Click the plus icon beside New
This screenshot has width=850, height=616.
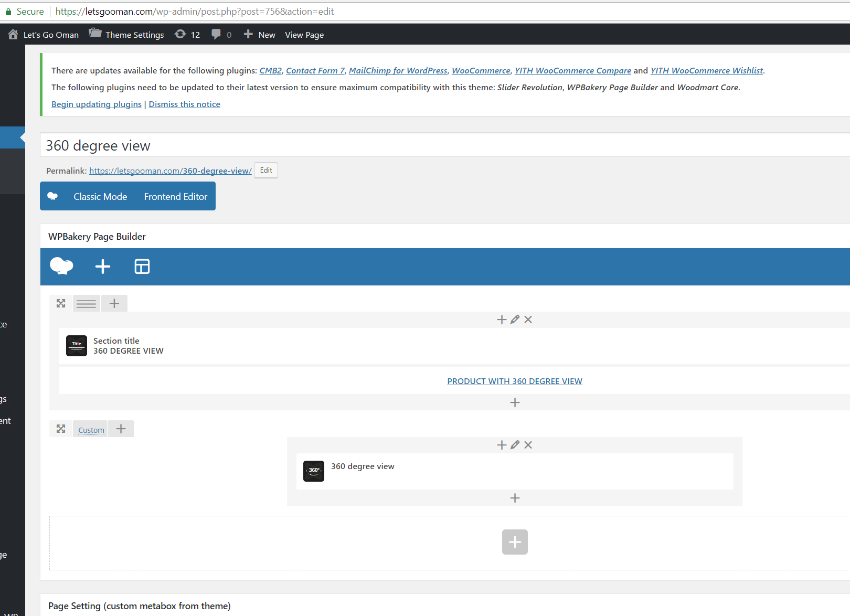pyautogui.click(x=248, y=34)
